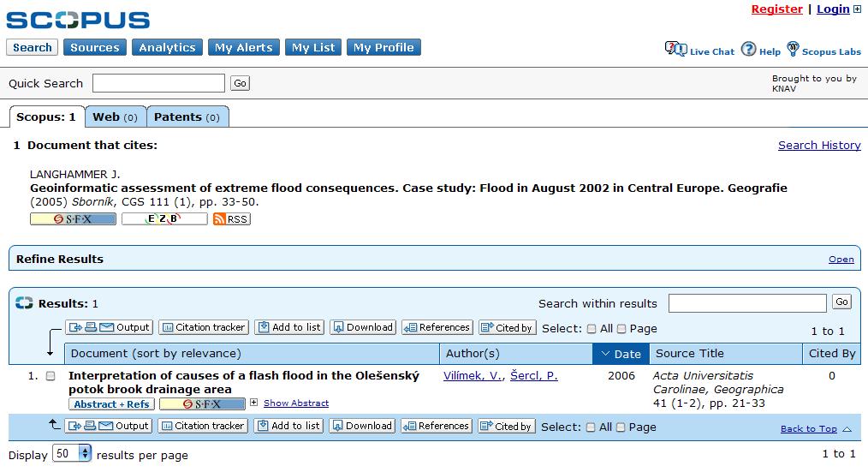Open the results per page dropdown
Screen dimensions: 868x472
point(72,454)
